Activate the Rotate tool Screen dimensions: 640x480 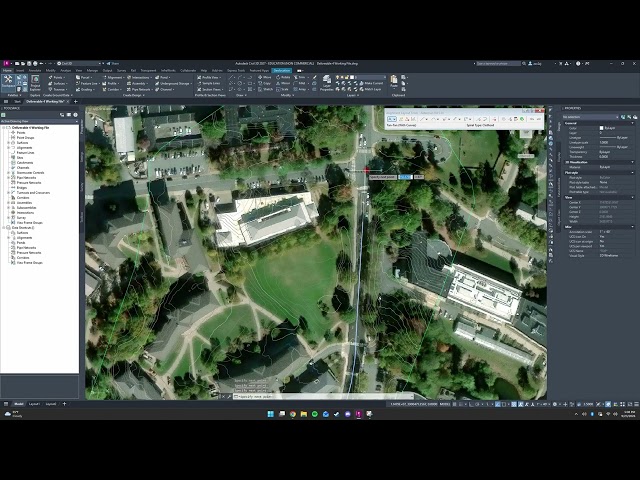point(283,77)
